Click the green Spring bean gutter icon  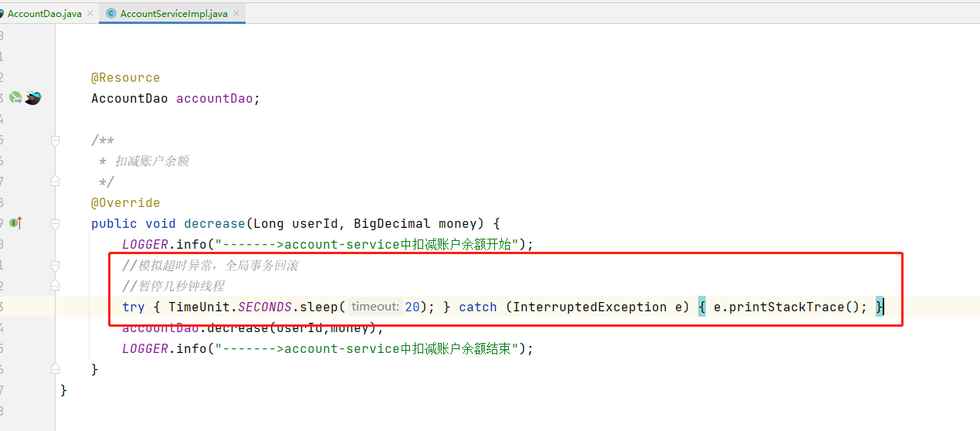(15, 98)
